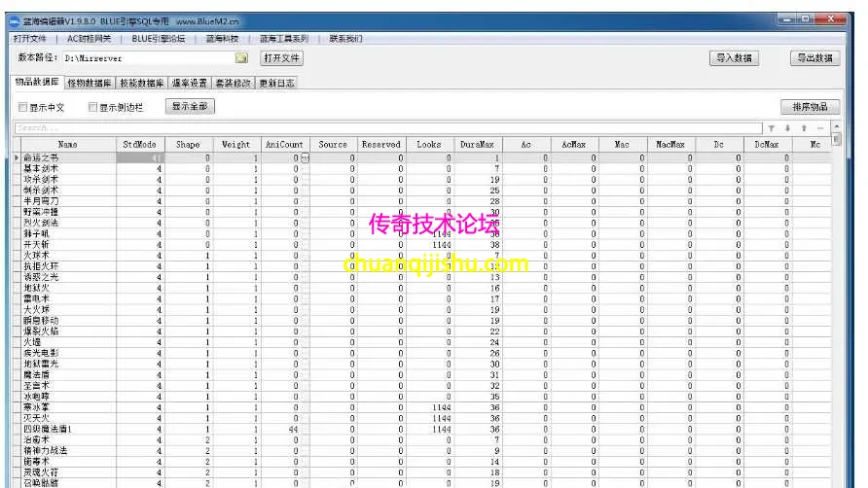This screenshot has height=488, width=868.
Task: Click the app icon in the title bar
Action: click(x=15, y=21)
